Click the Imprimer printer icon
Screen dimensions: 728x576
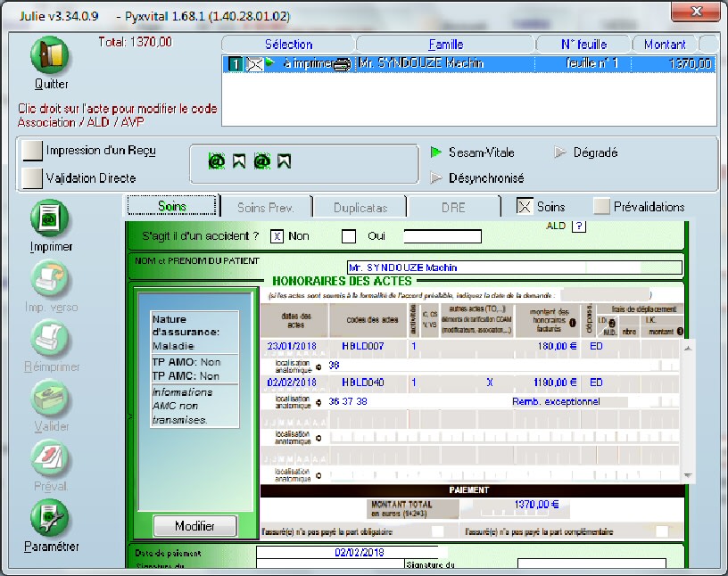click(50, 218)
